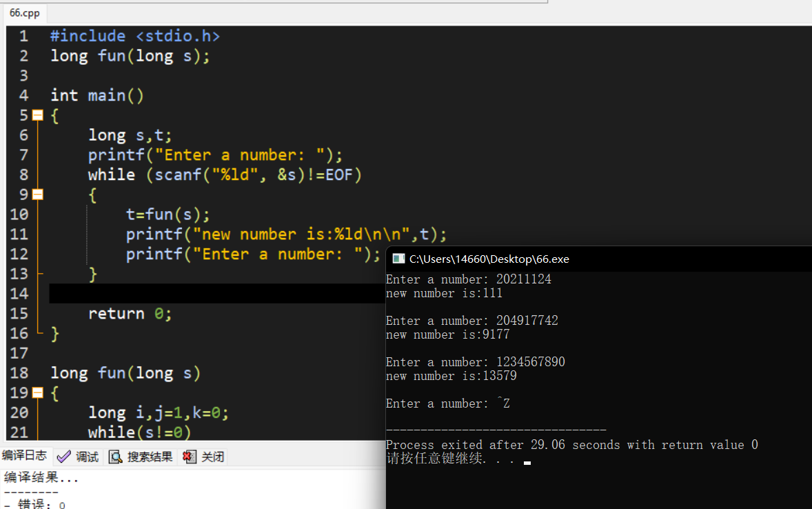This screenshot has width=812, height=509.
Task: Click the 'long s,t;' declaration line
Action: click(130, 135)
